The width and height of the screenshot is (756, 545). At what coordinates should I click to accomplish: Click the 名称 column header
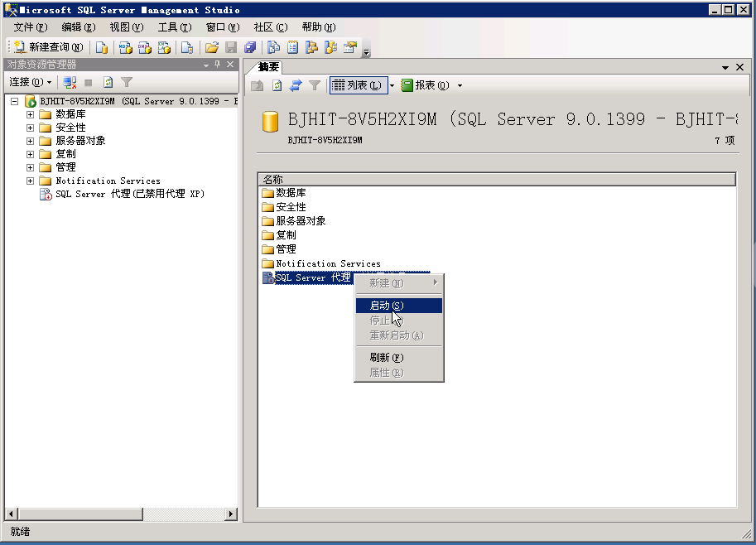(497, 180)
